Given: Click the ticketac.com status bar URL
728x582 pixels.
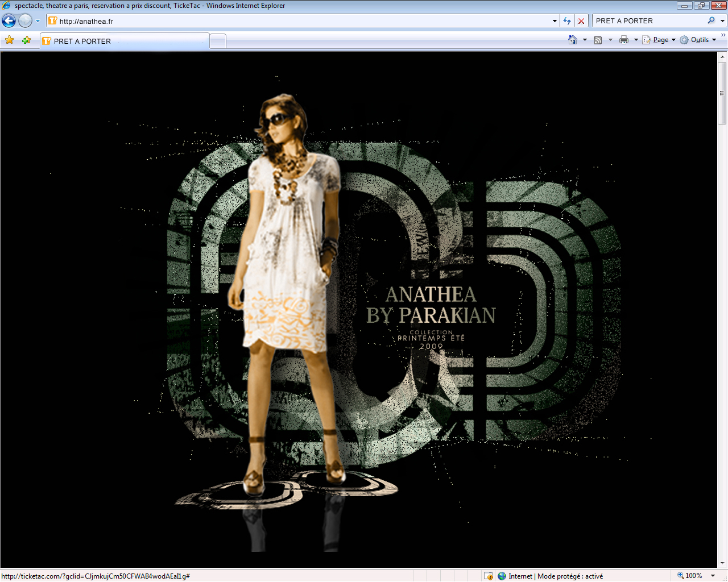Looking at the screenshot, I should click(x=96, y=576).
